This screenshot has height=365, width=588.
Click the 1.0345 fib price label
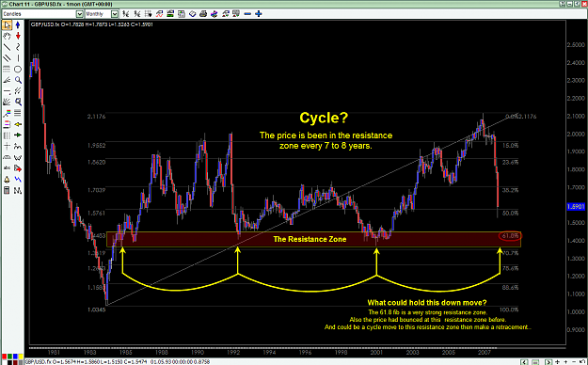pos(96,309)
